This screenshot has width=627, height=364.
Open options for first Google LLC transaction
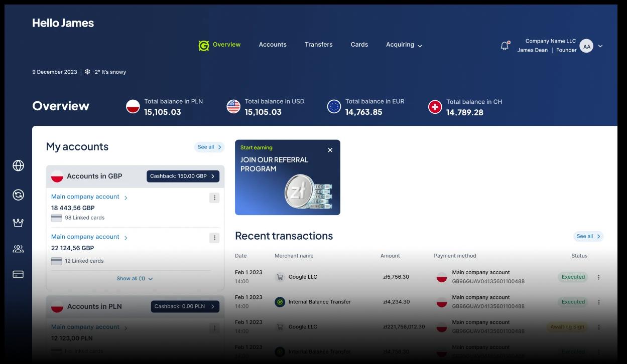click(x=598, y=277)
